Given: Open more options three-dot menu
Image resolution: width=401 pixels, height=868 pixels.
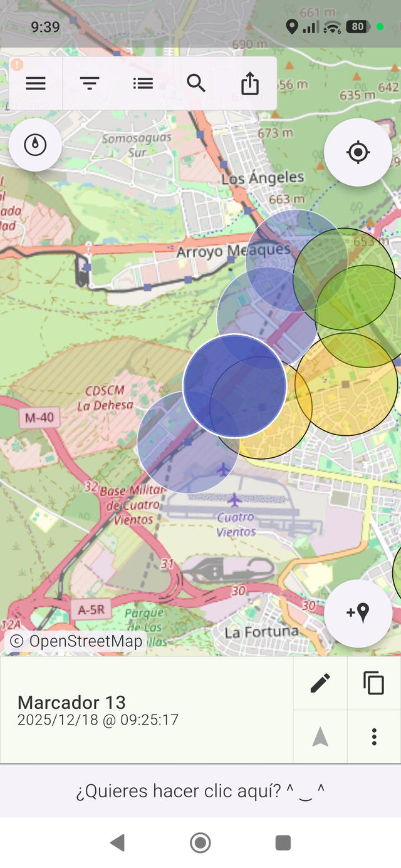Looking at the screenshot, I should tap(374, 736).
